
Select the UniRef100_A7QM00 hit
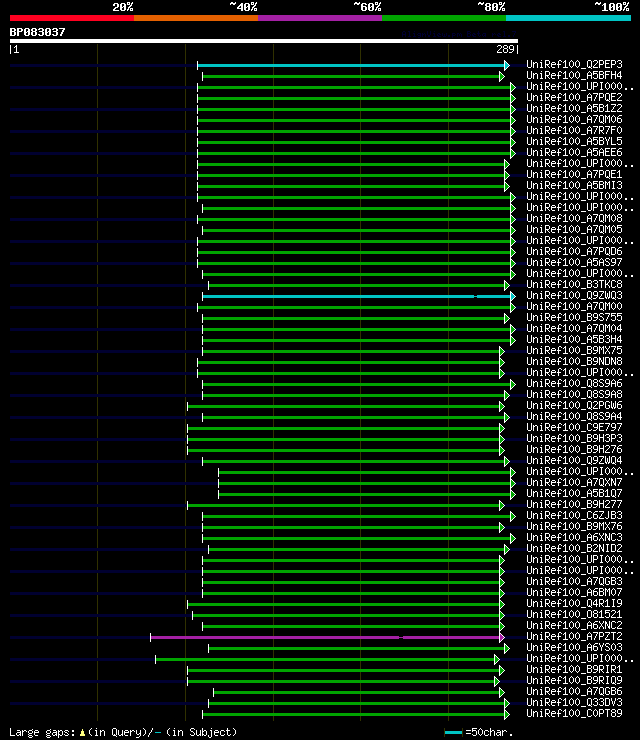click(574, 306)
